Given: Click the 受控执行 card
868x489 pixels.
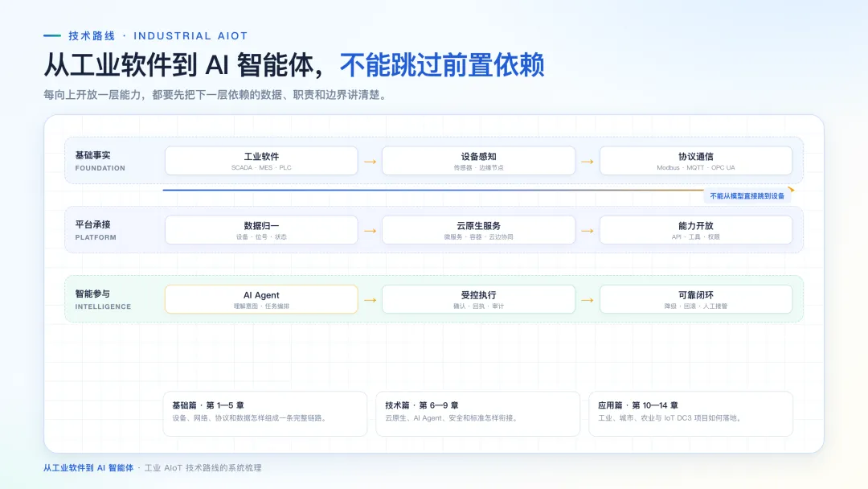Looking at the screenshot, I should click(478, 299).
